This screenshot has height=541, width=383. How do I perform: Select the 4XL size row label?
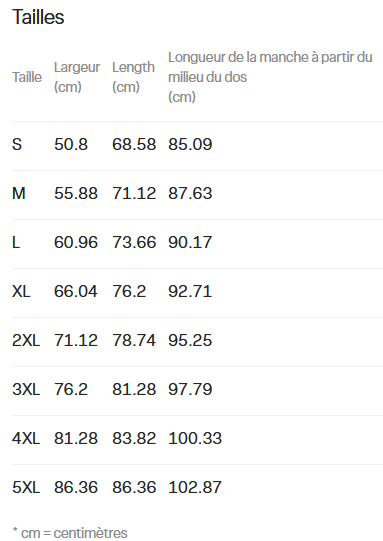click(x=26, y=438)
